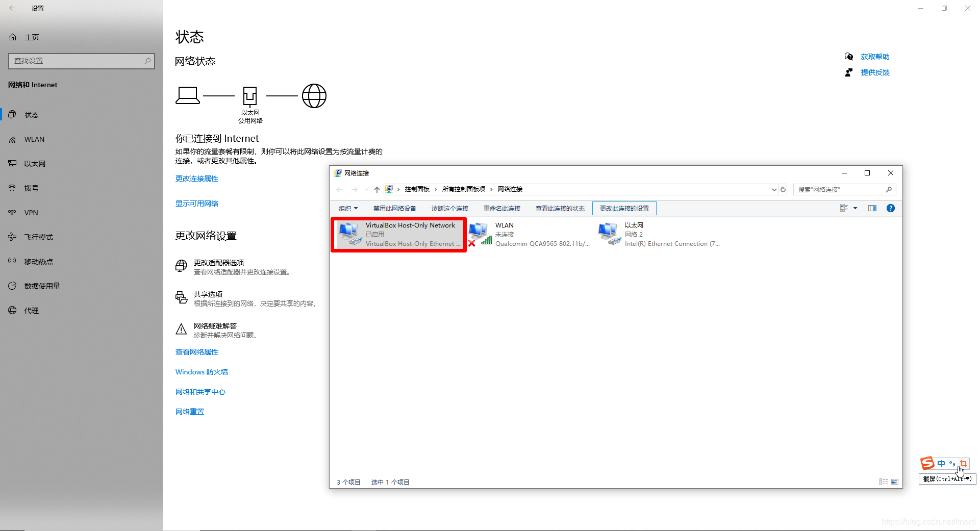The image size is (980, 531).
Task: Click the 查看网络属性 link
Action: (x=197, y=352)
